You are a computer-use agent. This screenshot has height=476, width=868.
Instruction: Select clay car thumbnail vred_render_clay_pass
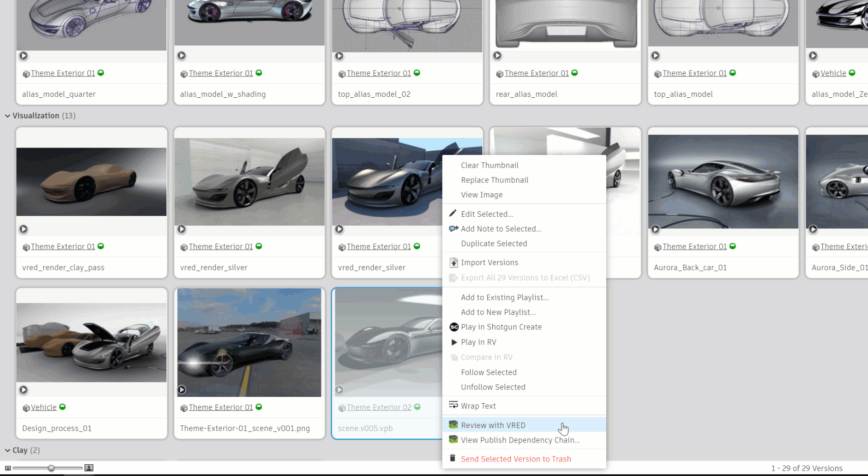(91, 182)
